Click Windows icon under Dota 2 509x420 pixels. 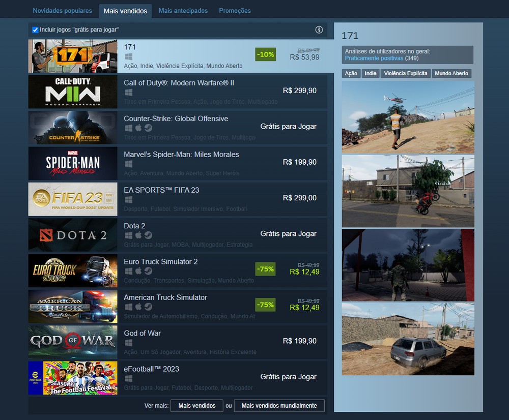(129, 235)
